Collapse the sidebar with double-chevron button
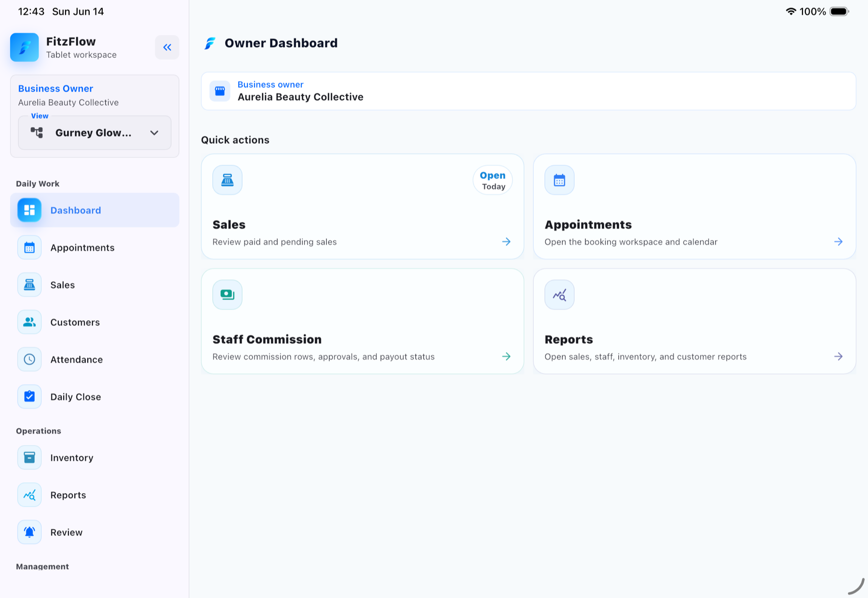 (x=167, y=47)
